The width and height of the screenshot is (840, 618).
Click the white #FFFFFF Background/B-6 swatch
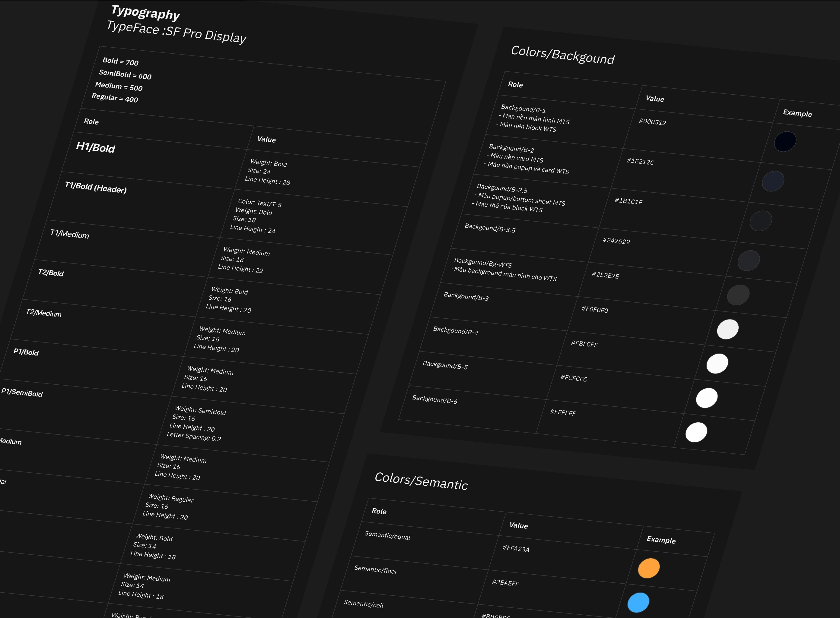pyautogui.click(x=696, y=432)
